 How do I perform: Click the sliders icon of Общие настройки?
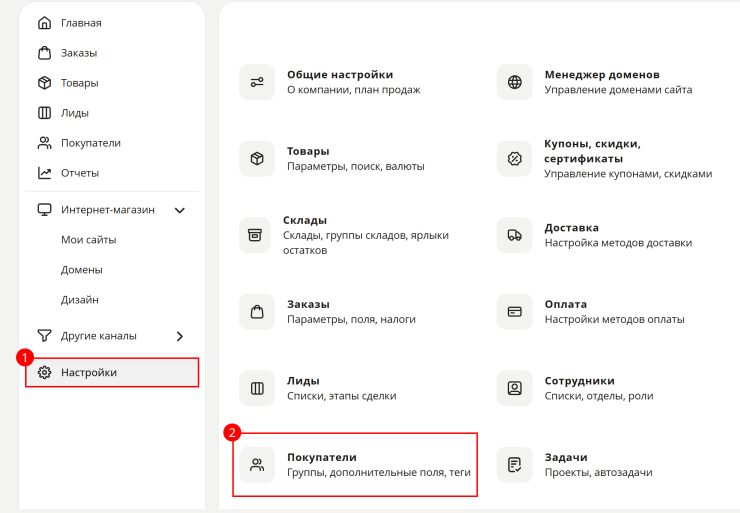[257, 82]
